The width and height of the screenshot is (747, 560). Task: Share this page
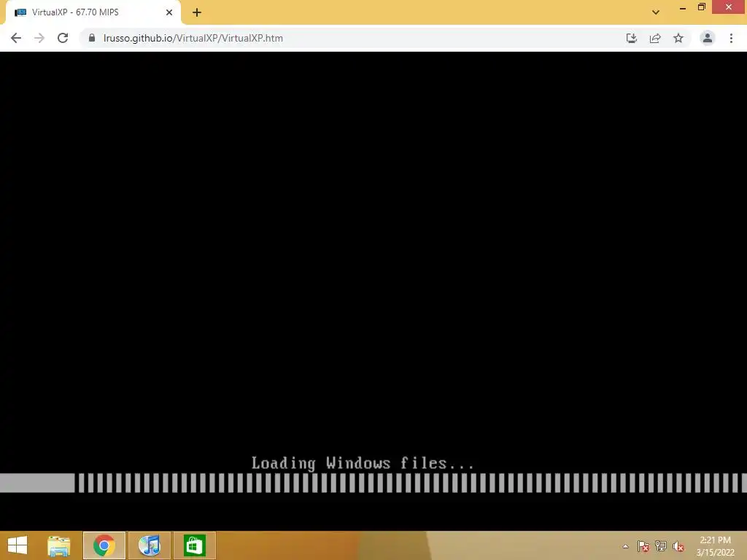coord(655,38)
